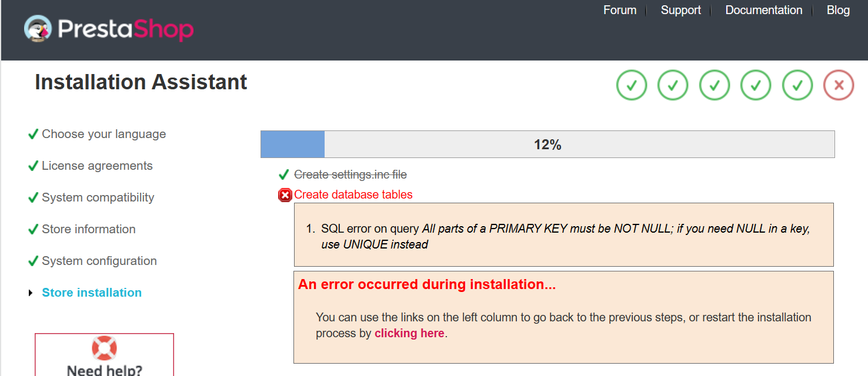
Task: Click the first green step-complete circle icon
Action: (632, 85)
